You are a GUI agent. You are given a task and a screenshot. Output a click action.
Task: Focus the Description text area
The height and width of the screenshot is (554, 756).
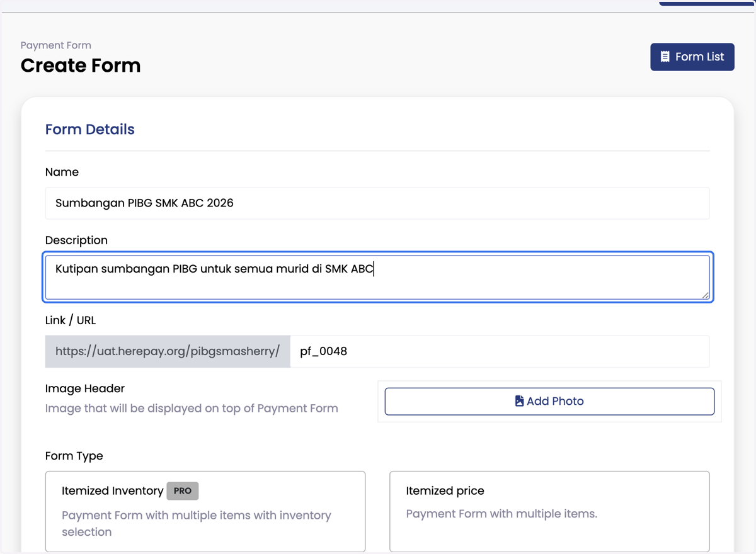(x=377, y=277)
